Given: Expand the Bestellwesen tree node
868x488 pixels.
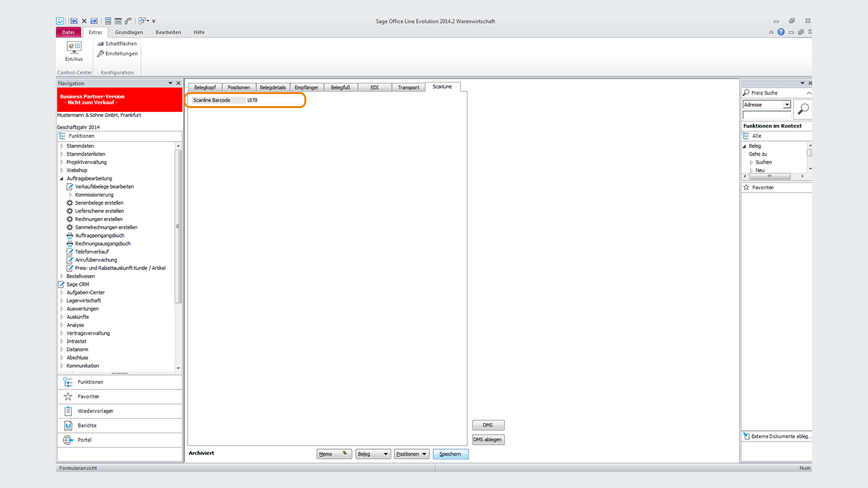Looking at the screenshot, I should pyautogui.click(x=62, y=276).
